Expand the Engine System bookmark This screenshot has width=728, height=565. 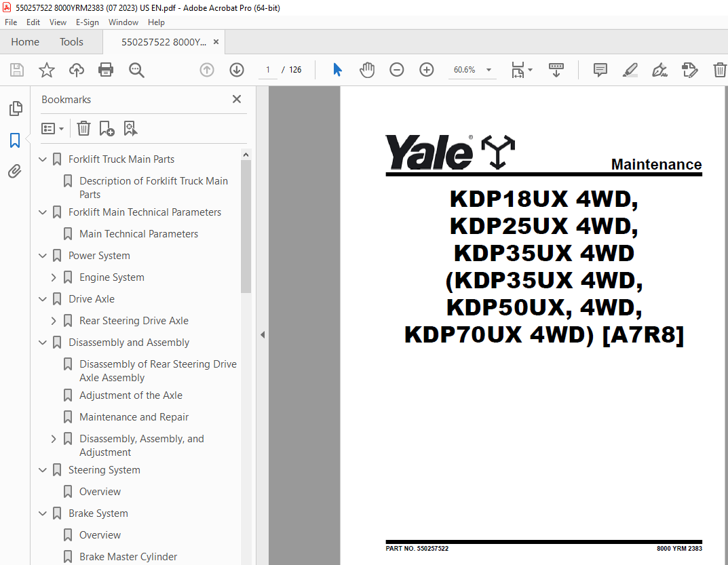(x=54, y=277)
